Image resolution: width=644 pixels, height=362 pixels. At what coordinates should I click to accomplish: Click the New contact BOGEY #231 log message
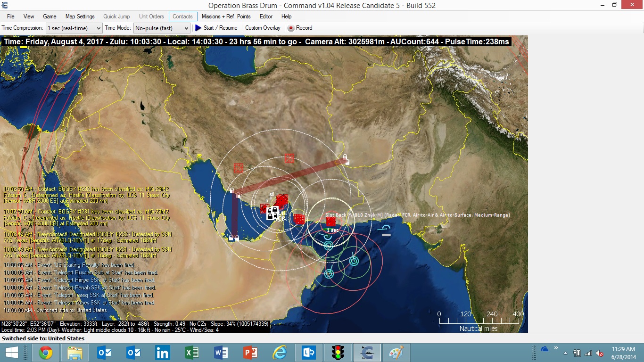tap(88, 252)
